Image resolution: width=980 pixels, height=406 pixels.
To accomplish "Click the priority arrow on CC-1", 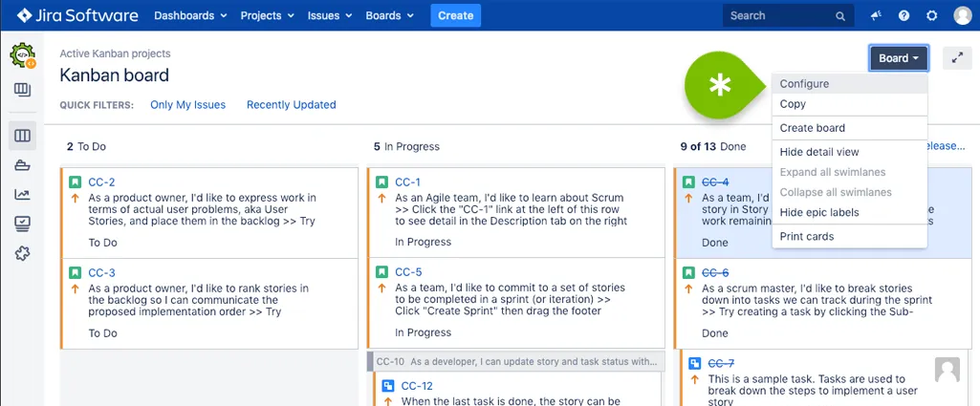I will 381,199.
